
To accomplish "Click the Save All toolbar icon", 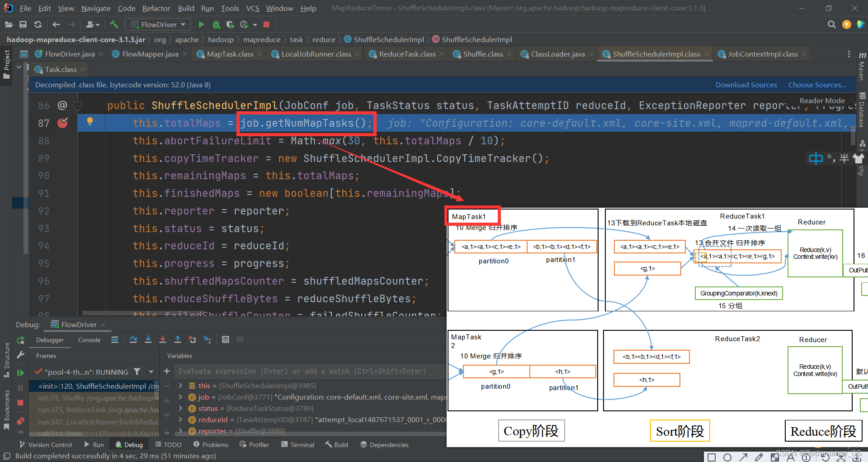I will pos(23,24).
